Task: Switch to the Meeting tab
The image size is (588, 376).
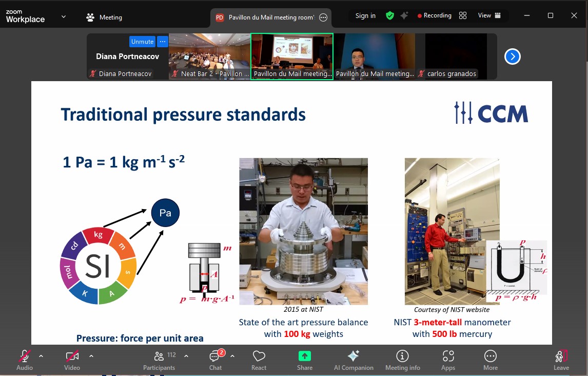Action: point(104,17)
